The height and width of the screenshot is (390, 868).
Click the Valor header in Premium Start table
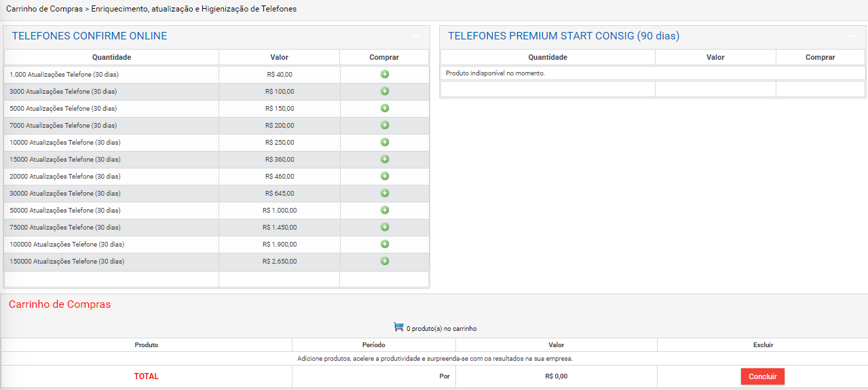coord(715,57)
